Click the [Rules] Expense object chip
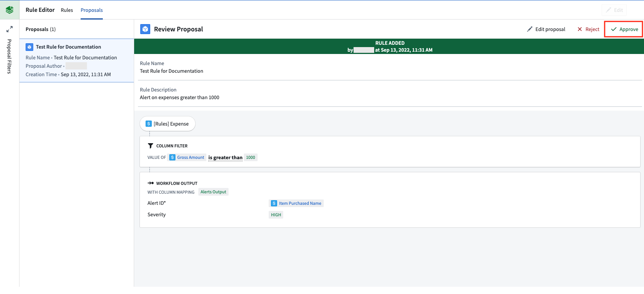Viewport: 644px width, 294px height. tap(167, 124)
